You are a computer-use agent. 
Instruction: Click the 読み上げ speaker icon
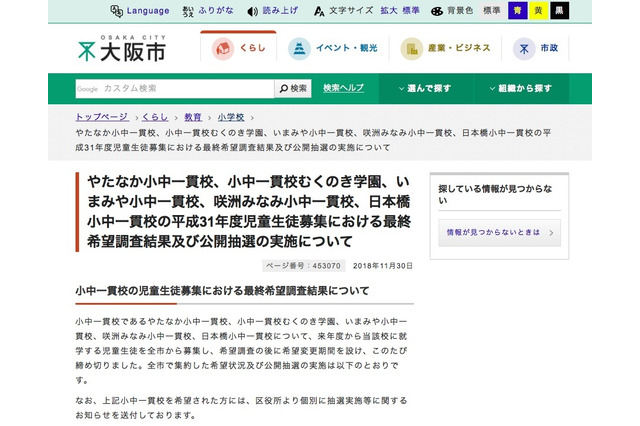point(253,11)
